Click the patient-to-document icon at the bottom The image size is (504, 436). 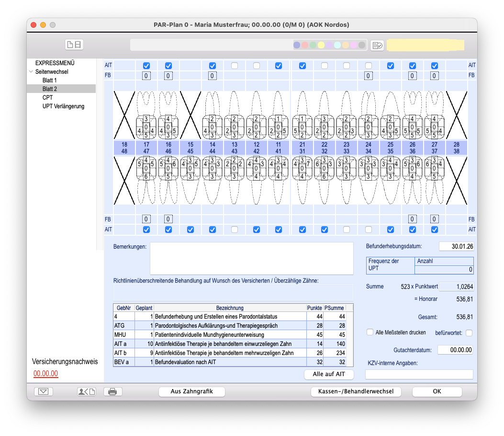(x=87, y=391)
